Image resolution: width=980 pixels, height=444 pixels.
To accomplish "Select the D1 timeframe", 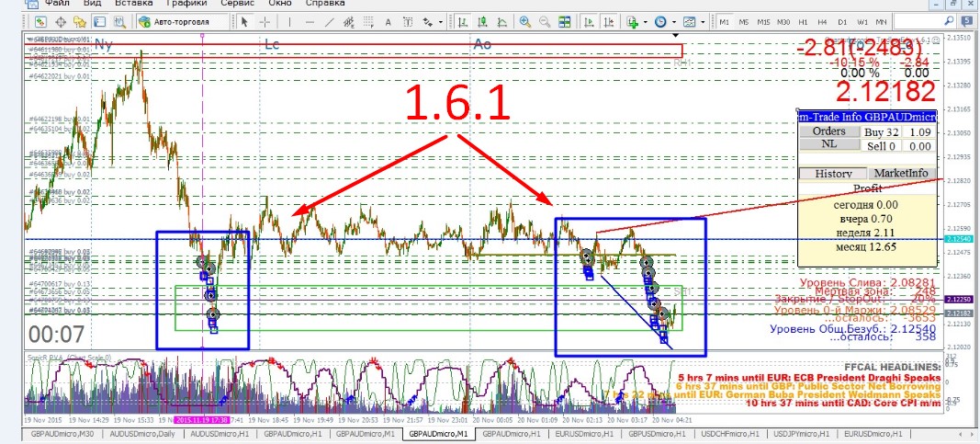I will (x=842, y=22).
